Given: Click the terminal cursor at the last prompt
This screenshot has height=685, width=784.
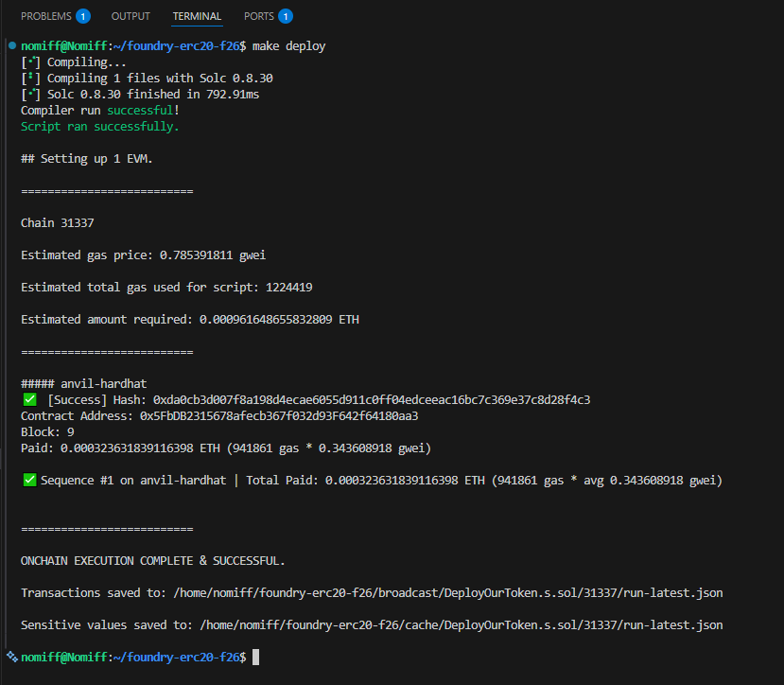Looking at the screenshot, I should click(255, 657).
